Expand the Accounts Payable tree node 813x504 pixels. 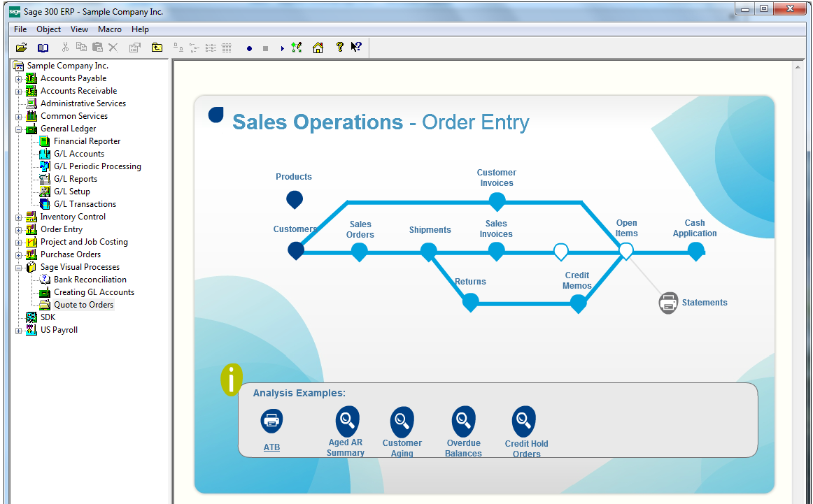tap(19, 79)
